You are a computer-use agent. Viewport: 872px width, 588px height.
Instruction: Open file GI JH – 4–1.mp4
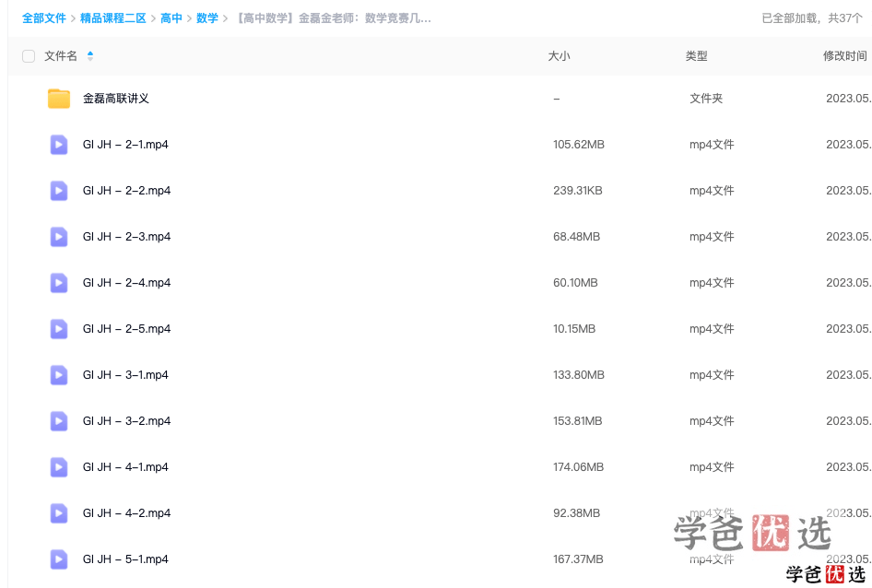[125, 468]
